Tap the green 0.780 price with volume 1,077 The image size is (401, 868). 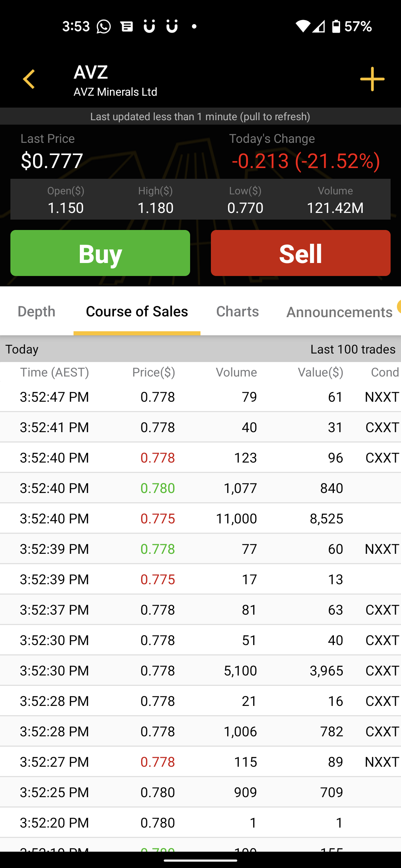(157, 488)
